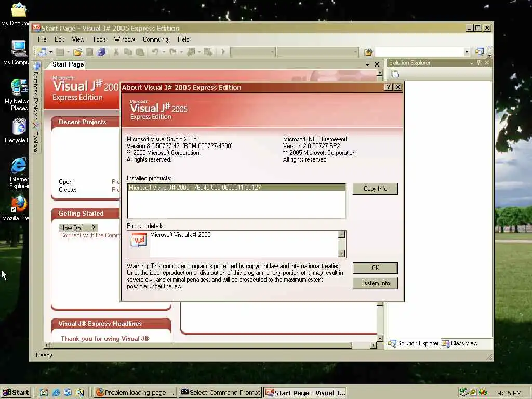Click the Connect With the Community link

click(90, 235)
